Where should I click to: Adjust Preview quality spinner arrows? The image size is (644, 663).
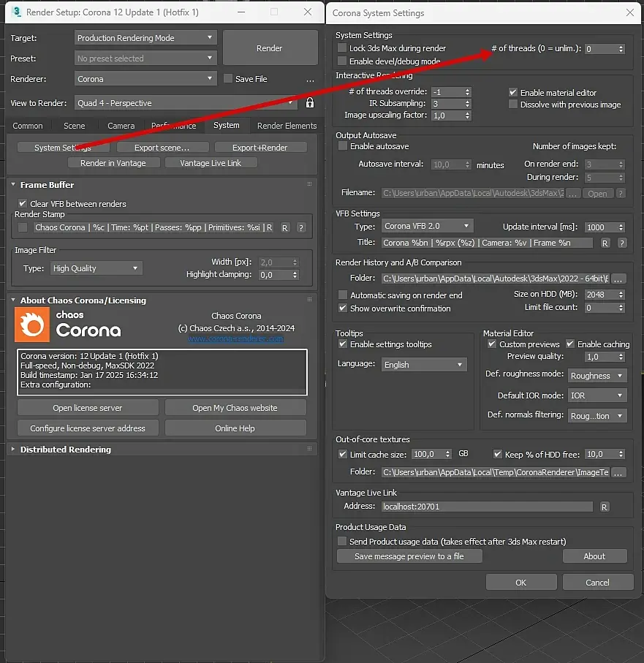point(621,357)
